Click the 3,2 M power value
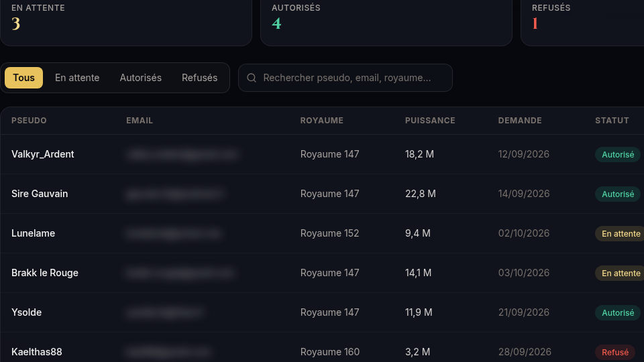644x362 pixels. click(417, 352)
